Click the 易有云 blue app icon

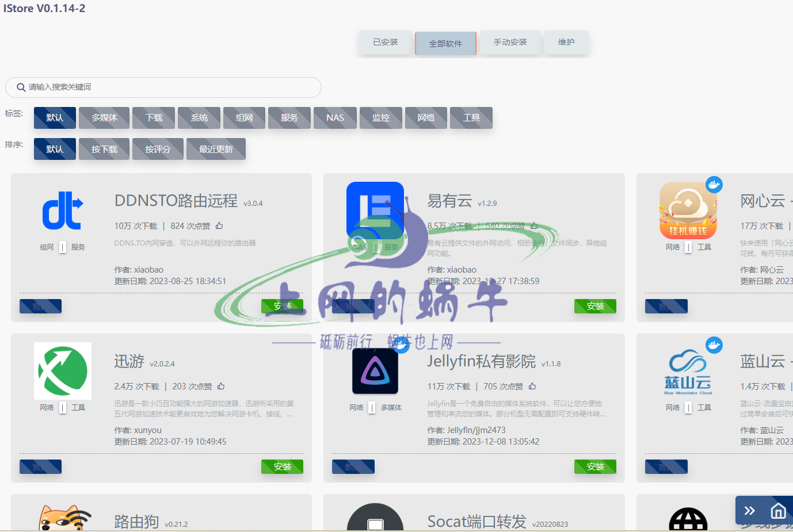click(x=375, y=210)
